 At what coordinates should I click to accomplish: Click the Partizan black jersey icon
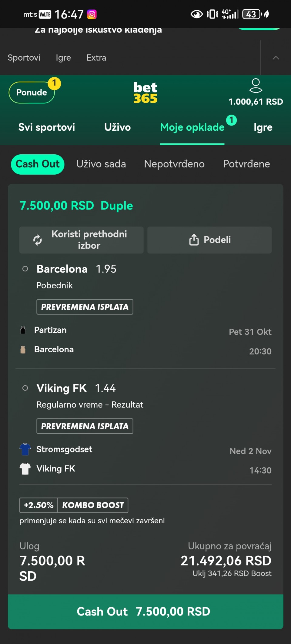[23, 330]
